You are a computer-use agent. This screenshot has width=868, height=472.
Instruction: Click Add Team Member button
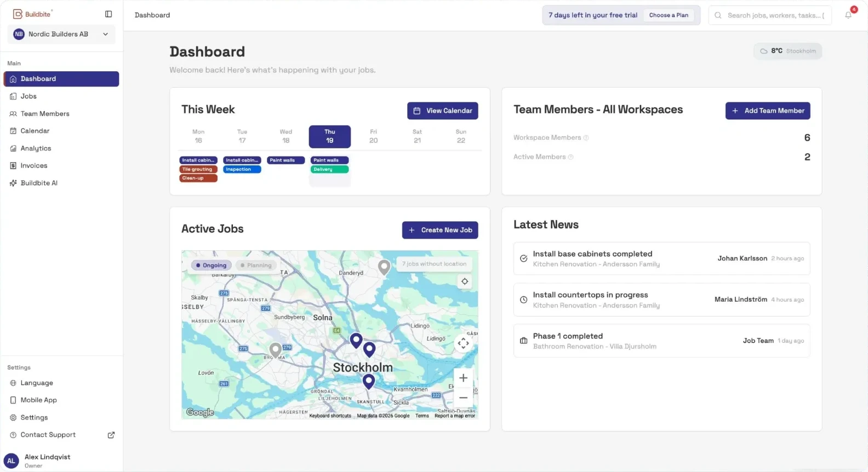coord(768,111)
